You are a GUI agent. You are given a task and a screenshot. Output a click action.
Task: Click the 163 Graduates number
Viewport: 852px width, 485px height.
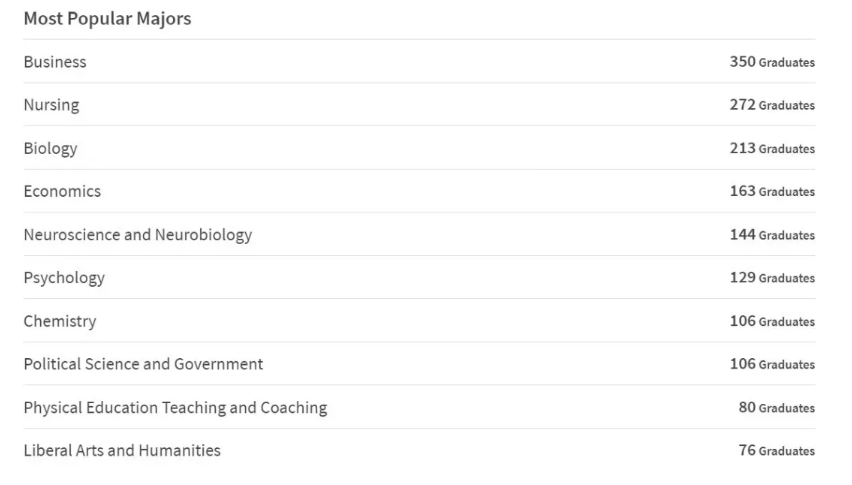click(772, 191)
